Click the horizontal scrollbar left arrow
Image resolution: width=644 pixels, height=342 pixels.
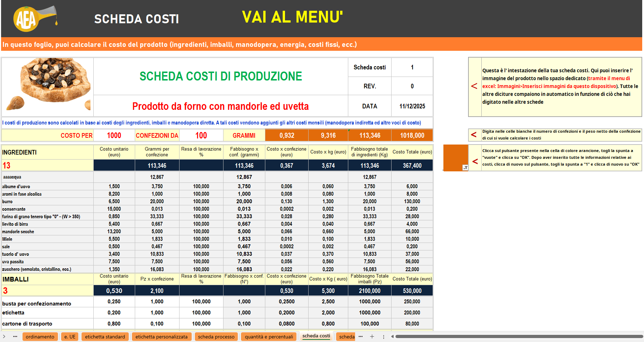point(392,336)
